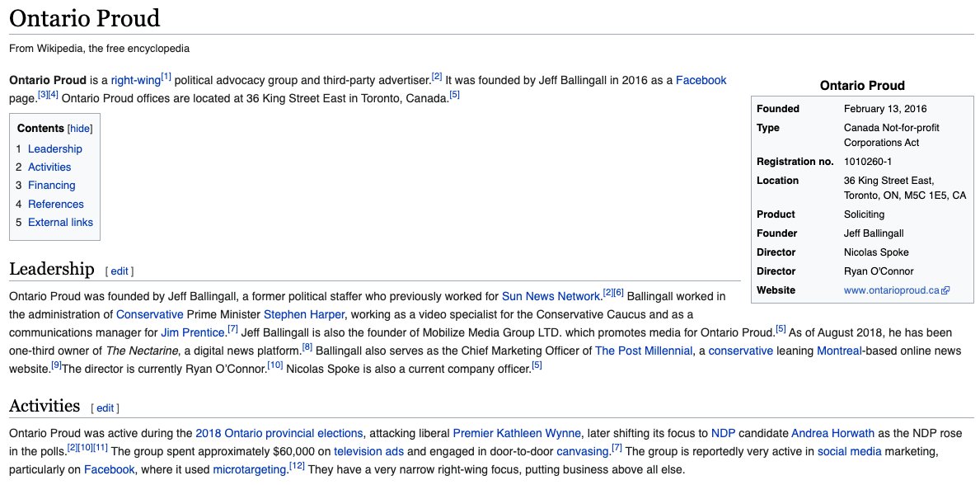This screenshot has width=980, height=485.
Task: Open the social media link
Action: 850,451
